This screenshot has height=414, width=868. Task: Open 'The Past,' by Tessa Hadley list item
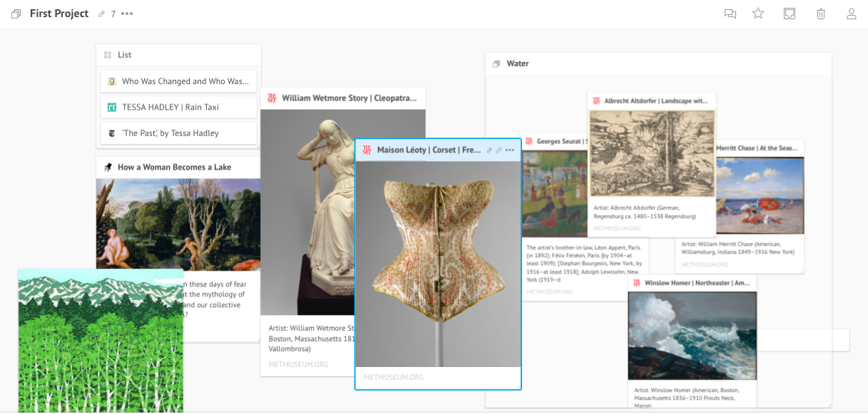click(x=178, y=133)
